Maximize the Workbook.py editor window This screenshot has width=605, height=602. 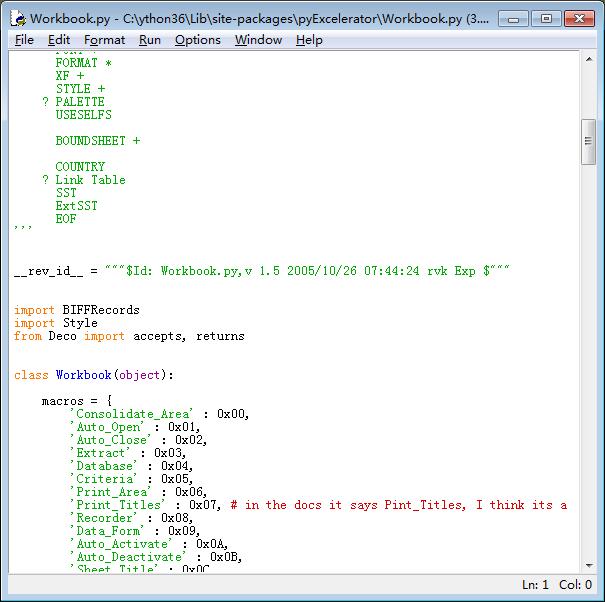(x=546, y=18)
